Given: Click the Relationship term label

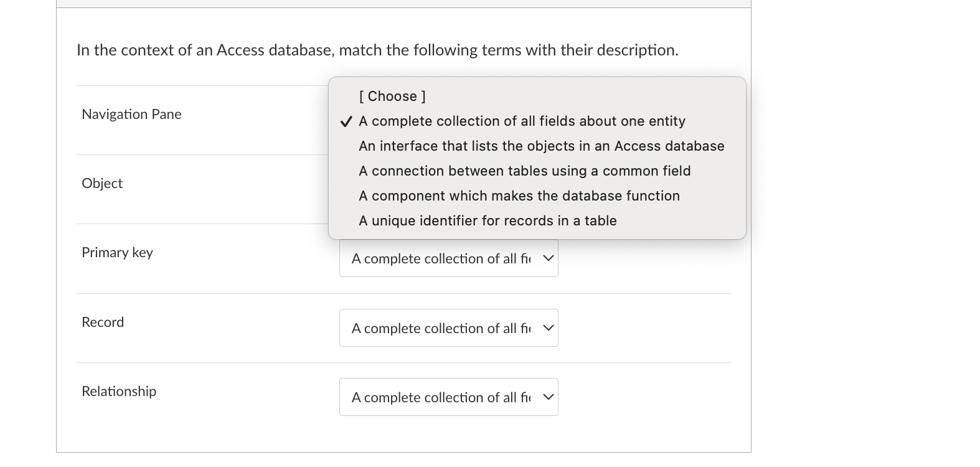Looking at the screenshot, I should click(x=118, y=391).
